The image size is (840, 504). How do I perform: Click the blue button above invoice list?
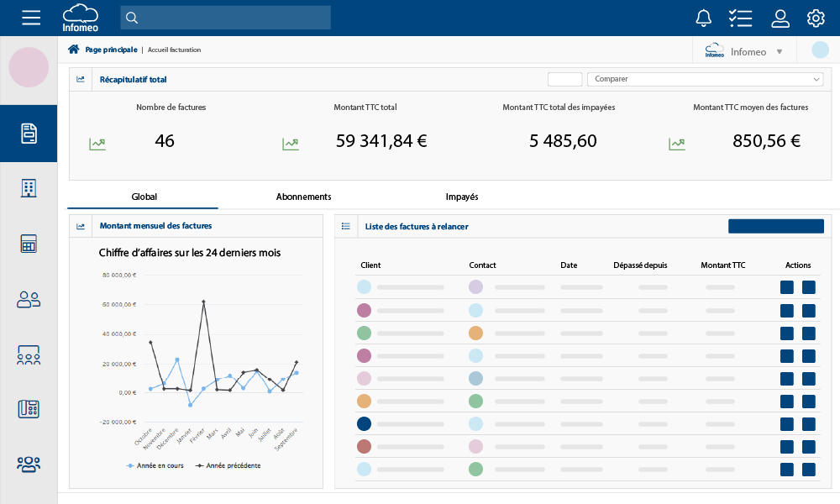pyautogui.click(x=775, y=226)
